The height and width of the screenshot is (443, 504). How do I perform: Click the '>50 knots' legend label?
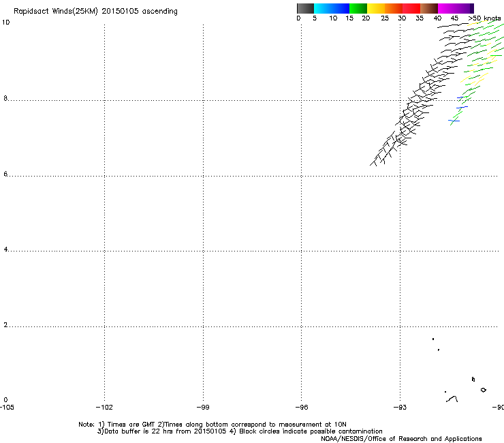click(484, 18)
